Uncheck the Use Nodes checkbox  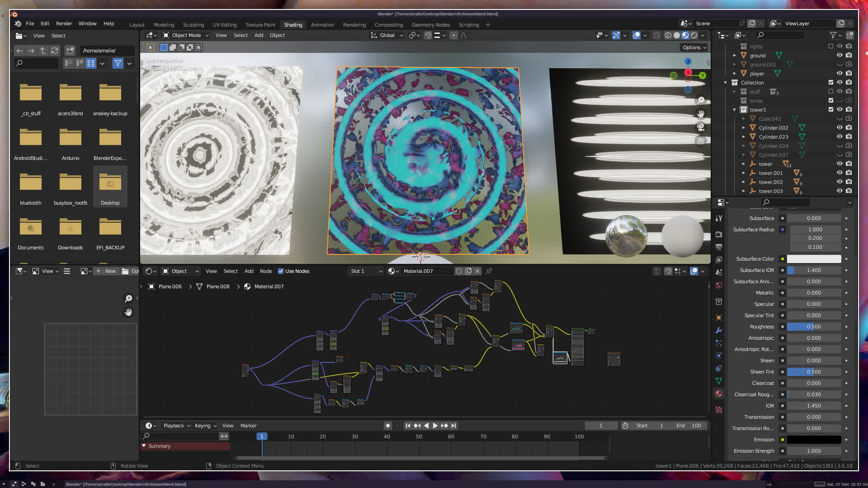click(x=281, y=271)
